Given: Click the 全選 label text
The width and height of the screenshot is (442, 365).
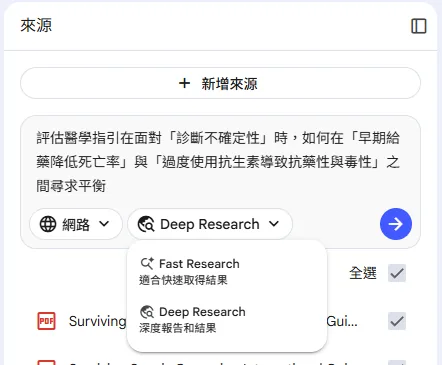Looking at the screenshot, I should pos(363,273).
